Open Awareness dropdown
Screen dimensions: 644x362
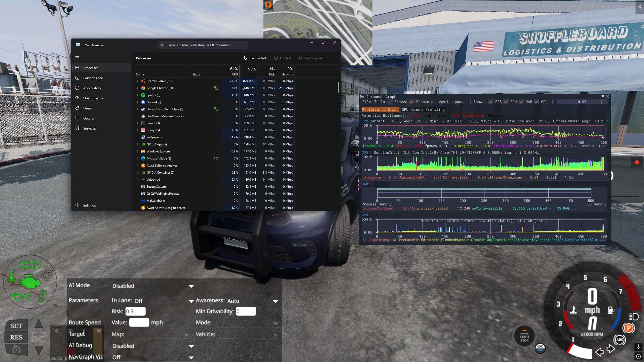pos(252,301)
